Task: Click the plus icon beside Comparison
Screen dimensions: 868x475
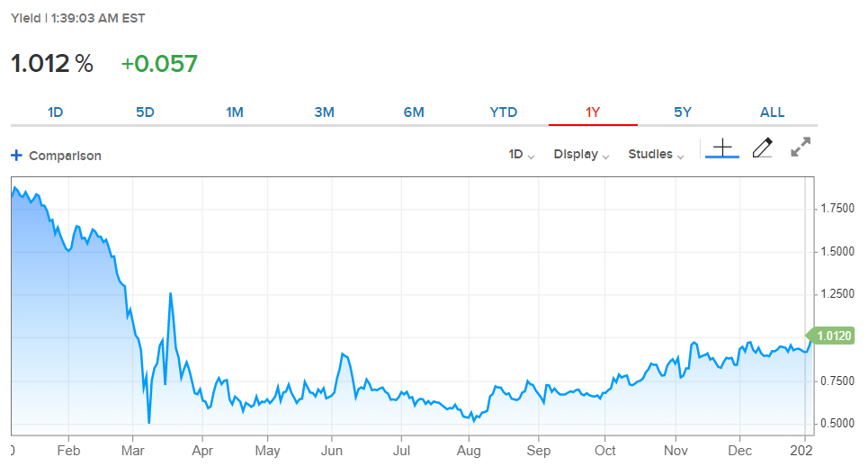Action: pyautogui.click(x=16, y=156)
